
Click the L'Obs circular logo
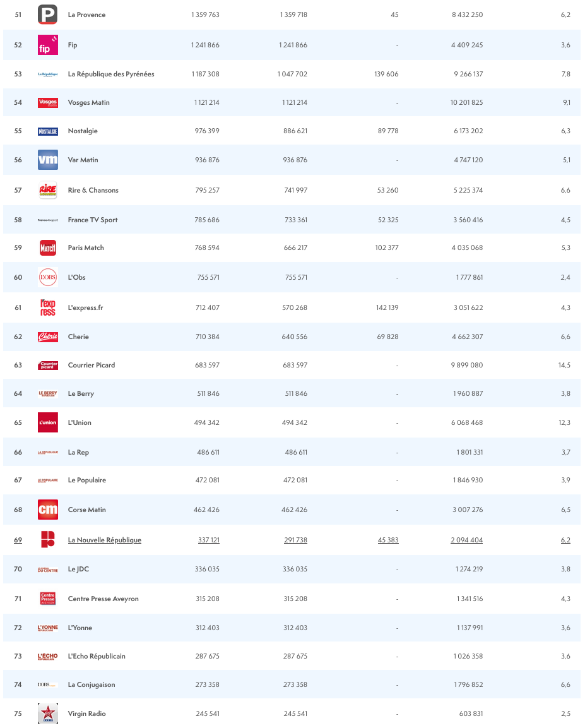(x=48, y=277)
